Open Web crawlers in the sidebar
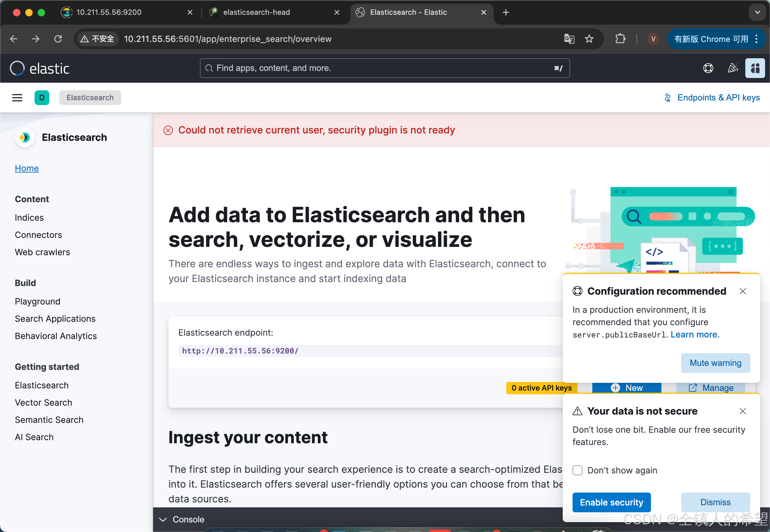This screenshot has width=770, height=532. tap(42, 252)
